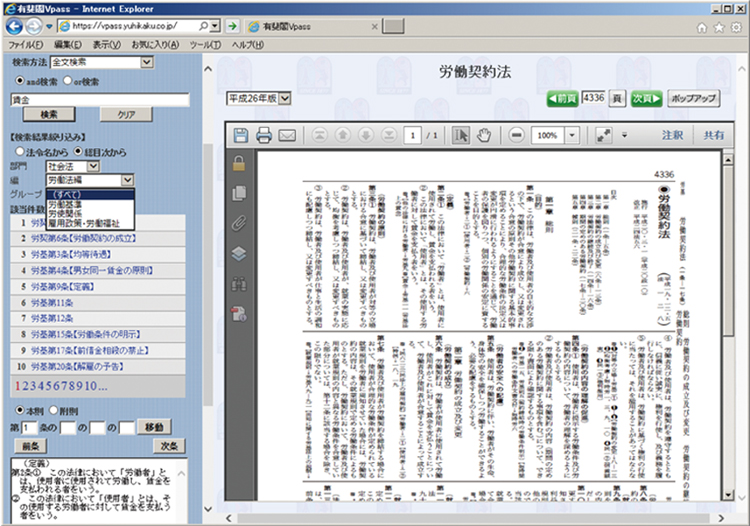Select the or検索 radio button
The image size is (750, 526).
click(x=67, y=81)
